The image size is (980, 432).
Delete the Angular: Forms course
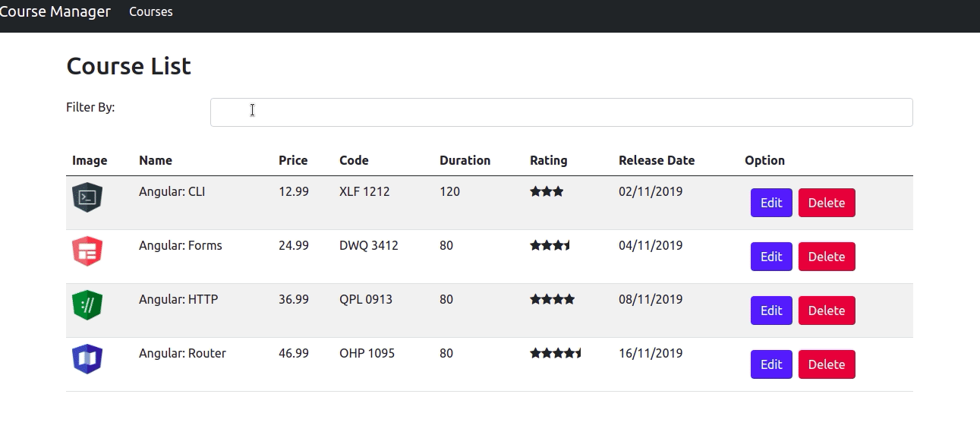[827, 257]
